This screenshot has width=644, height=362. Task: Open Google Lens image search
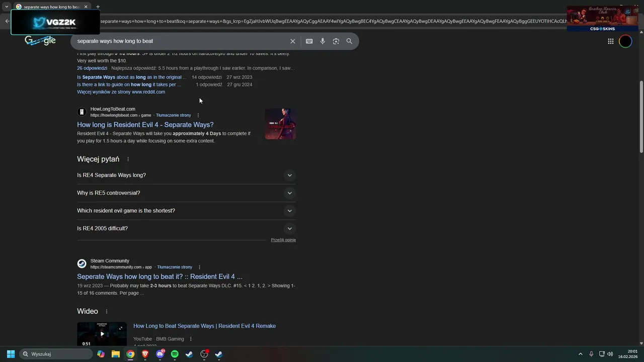click(x=336, y=41)
